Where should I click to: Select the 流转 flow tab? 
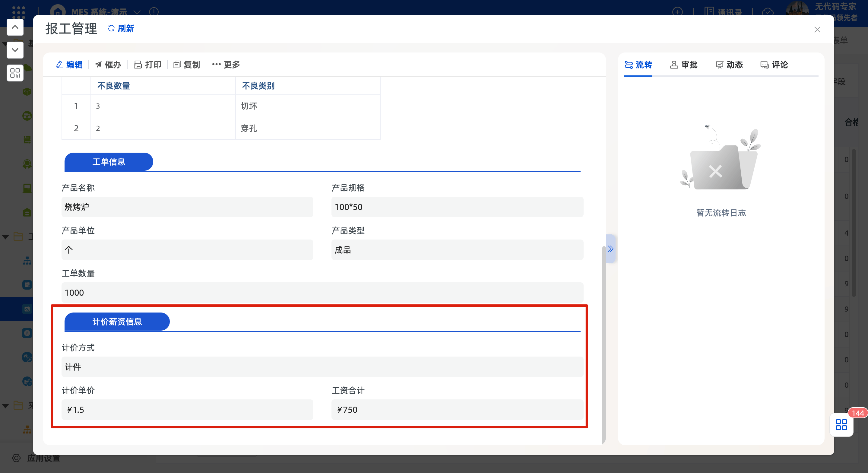638,64
